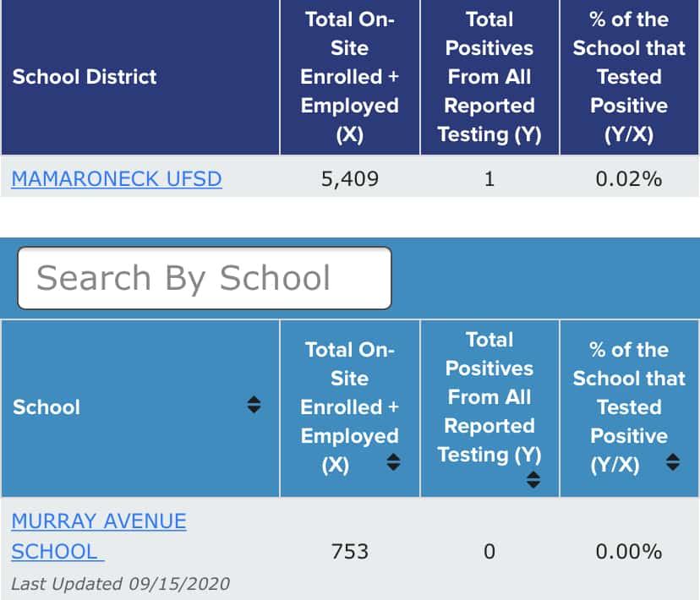Select Mamaroneck's total positives value of 1
Screen dimensions: 700x600
[489, 179]
